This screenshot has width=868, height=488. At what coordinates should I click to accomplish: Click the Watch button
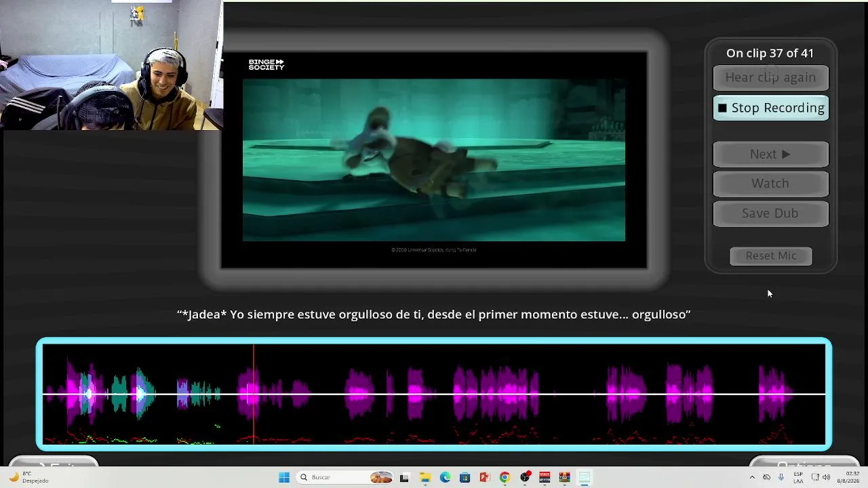(770, 184)
